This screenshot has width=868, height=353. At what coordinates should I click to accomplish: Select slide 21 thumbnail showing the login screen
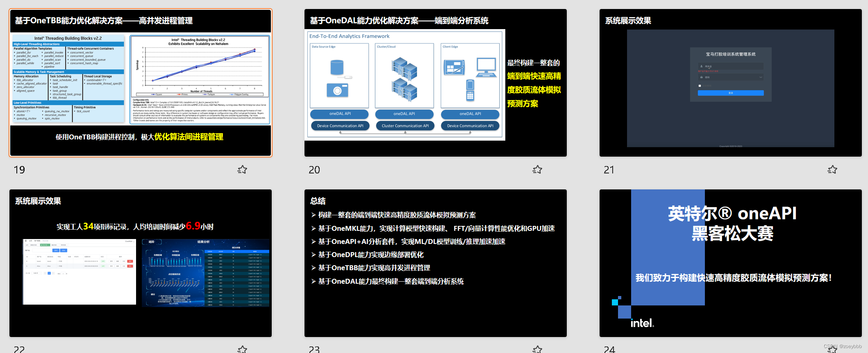[731, 83]
